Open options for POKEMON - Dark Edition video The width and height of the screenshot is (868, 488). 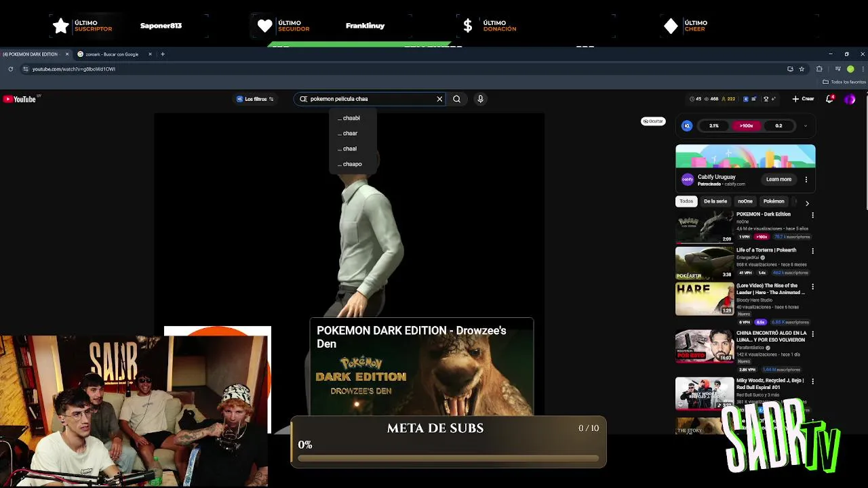[812, 215]
